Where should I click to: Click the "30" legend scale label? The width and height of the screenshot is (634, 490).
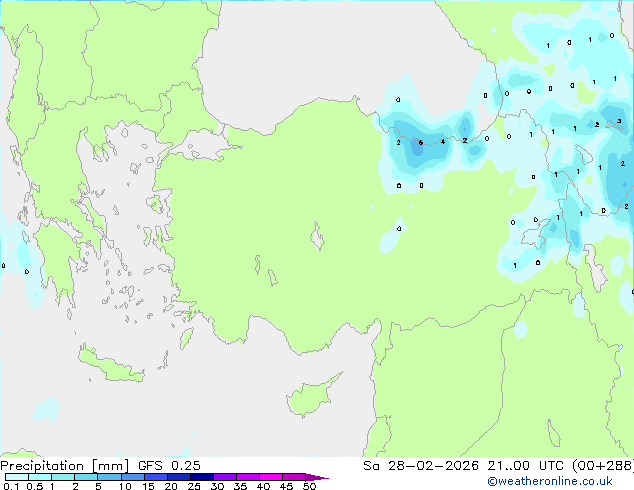click(217, 486)
